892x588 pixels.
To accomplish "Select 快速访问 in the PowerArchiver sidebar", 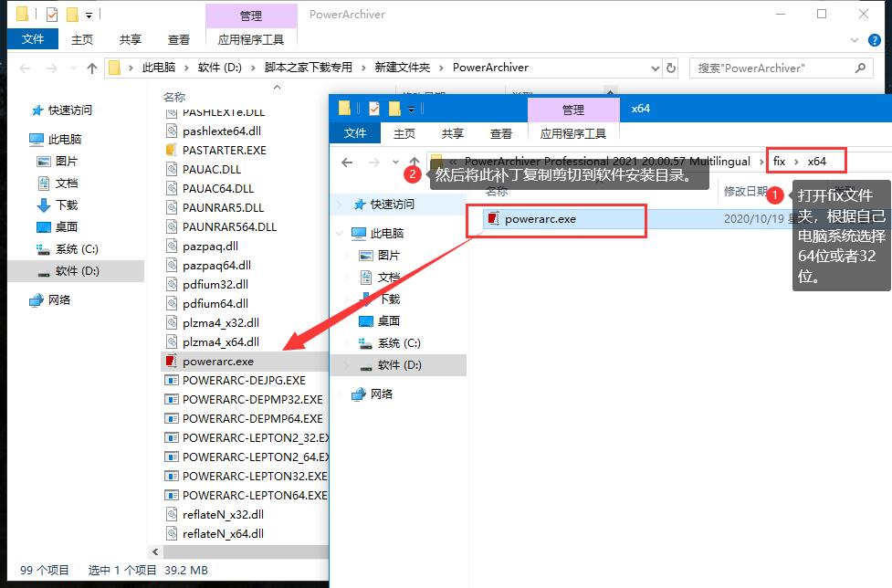I will coord(69,110).
